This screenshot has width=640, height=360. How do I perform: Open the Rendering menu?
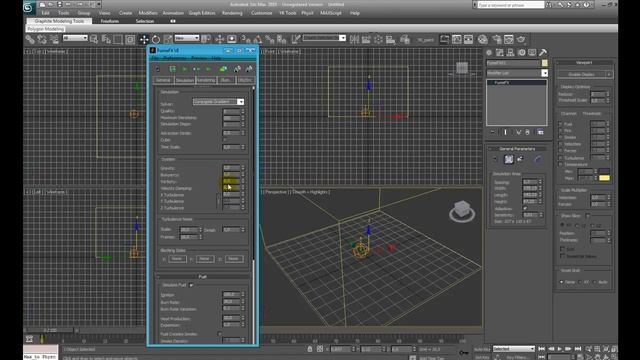[232, 13]
